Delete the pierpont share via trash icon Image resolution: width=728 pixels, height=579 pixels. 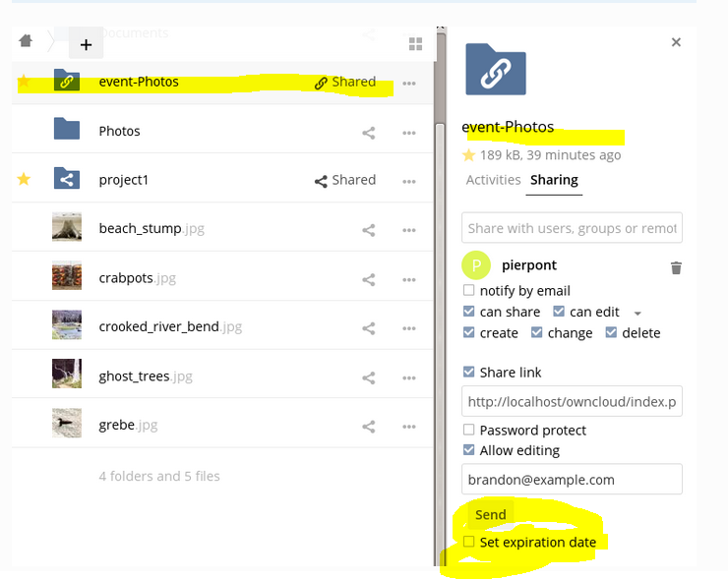coord(676,267)
